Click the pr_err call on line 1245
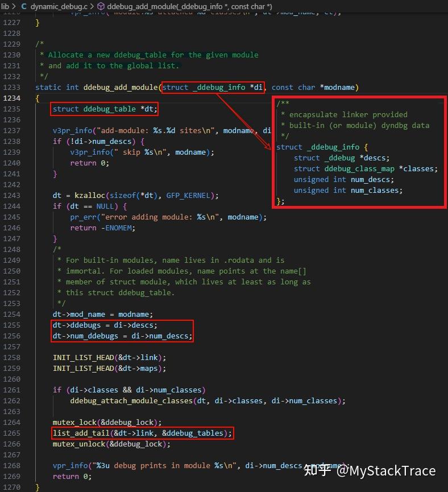Screen dimensions: 448x492 (83, 217)
